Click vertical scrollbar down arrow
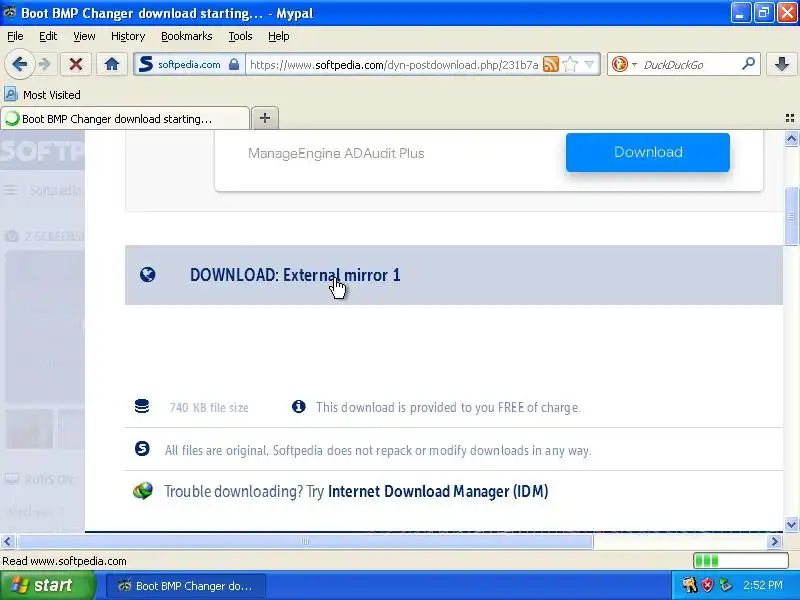Screen dimensions: 800x600 pyautogui.click(x=791, y=524)
